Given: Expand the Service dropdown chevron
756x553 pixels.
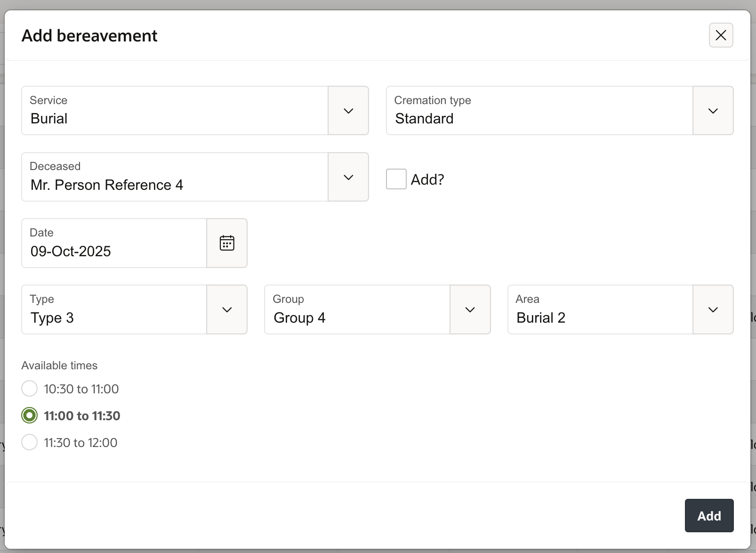Looking at the screenshot, I should [348, 111].
